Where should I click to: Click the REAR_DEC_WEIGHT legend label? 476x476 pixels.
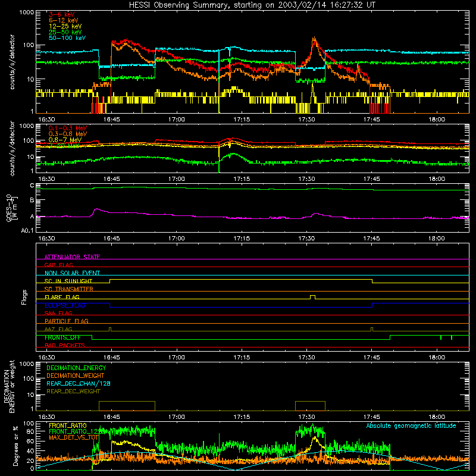(x=73, y=392)
